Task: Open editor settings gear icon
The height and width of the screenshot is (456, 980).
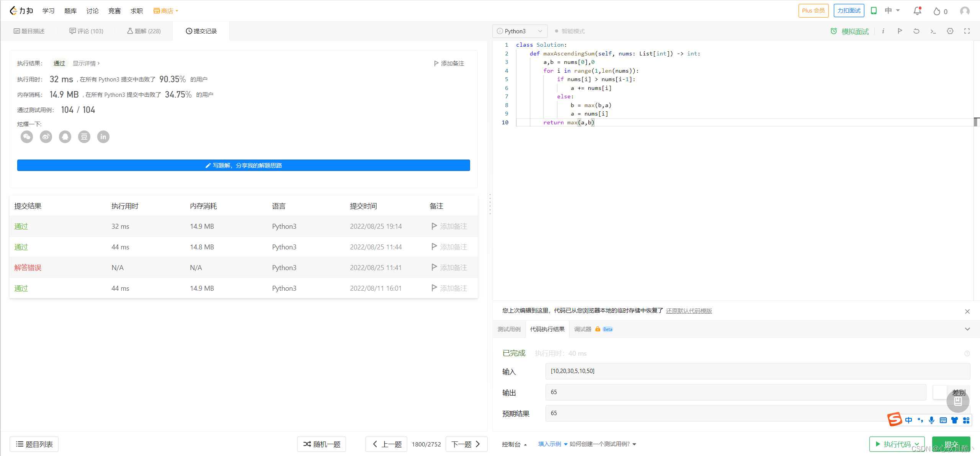Action: pos(950,31)
